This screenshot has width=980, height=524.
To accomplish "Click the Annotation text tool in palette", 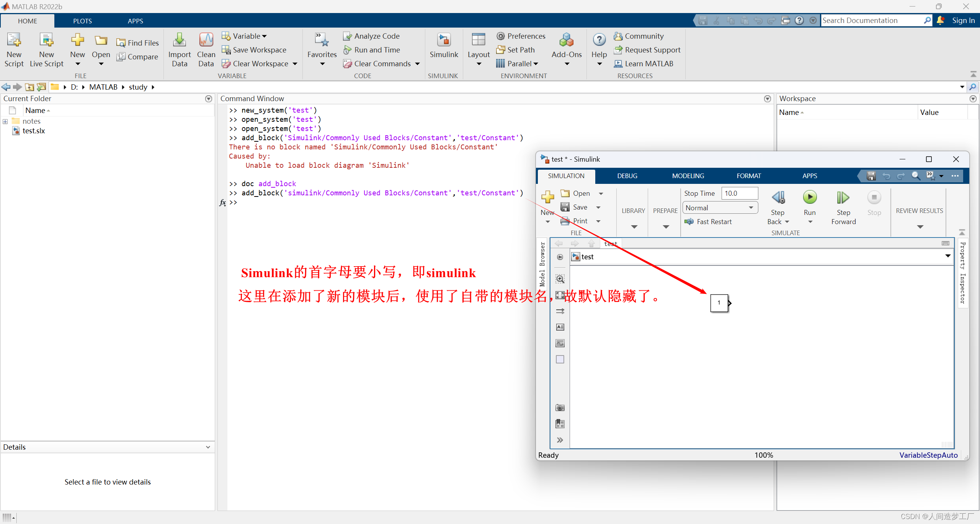I will (560, 327).
